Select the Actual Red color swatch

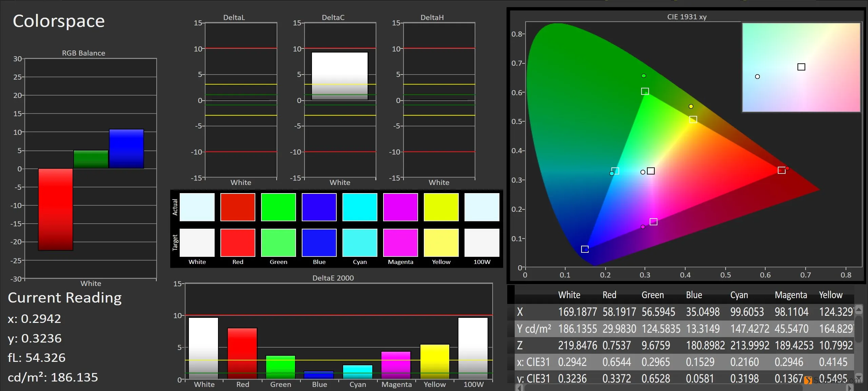(238, 207)
